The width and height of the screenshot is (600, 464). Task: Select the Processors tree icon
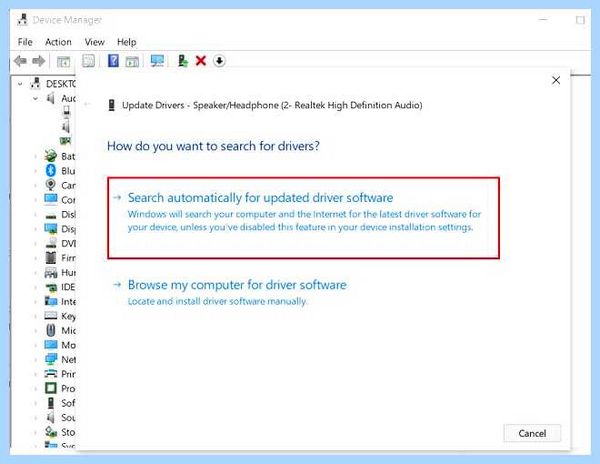tap(51, 388)
